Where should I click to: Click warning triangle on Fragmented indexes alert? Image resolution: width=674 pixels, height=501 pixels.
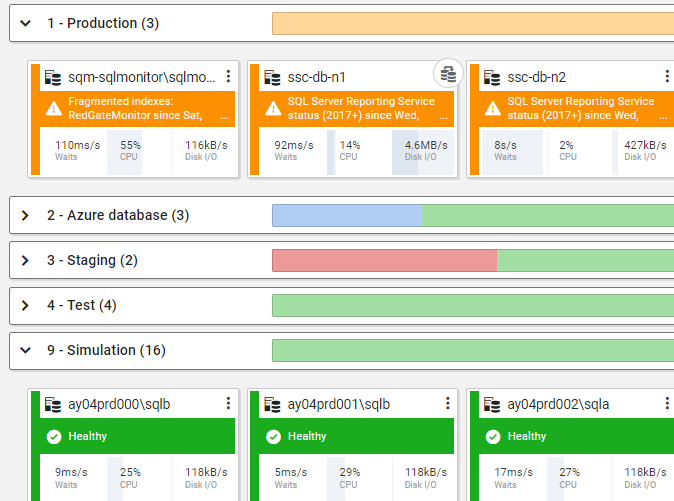click(x=54, y=109)
